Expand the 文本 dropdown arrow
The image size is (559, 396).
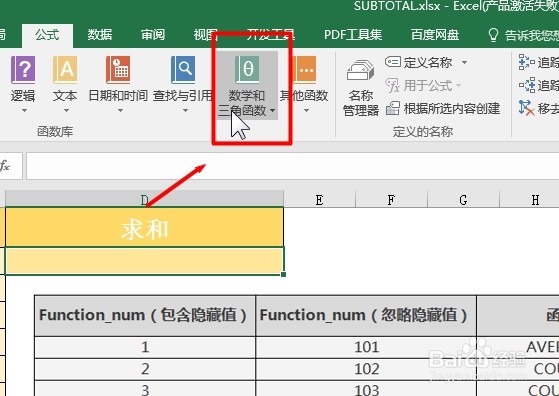[66, 110]
